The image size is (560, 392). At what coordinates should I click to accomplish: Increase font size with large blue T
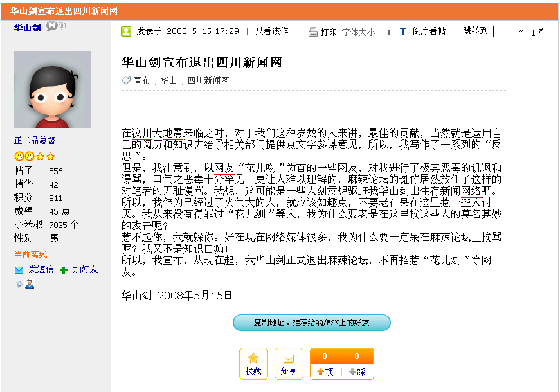[403, 31]
